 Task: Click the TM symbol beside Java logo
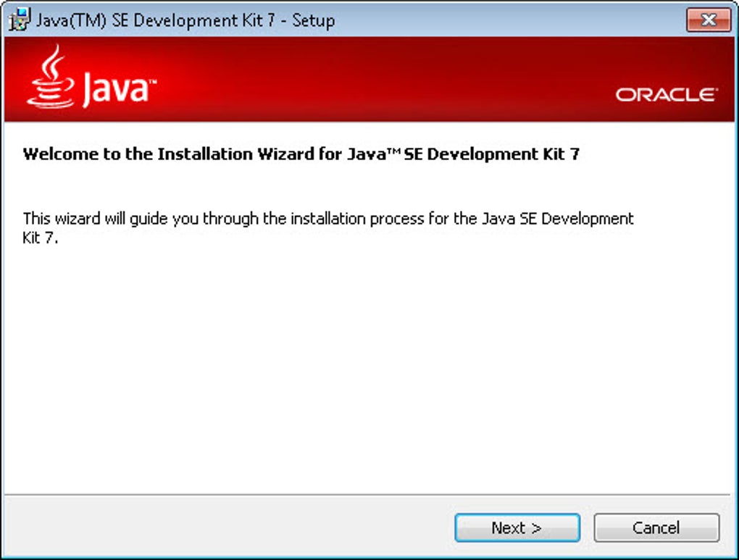[x=153, y=82]
